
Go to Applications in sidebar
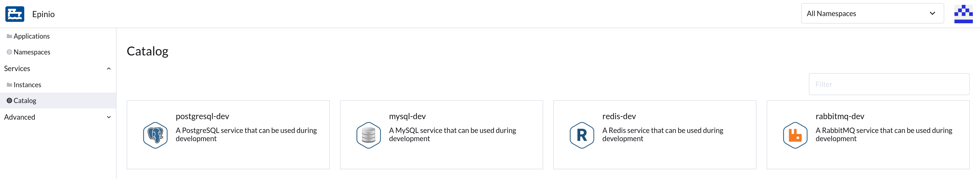tap(32, 36)
